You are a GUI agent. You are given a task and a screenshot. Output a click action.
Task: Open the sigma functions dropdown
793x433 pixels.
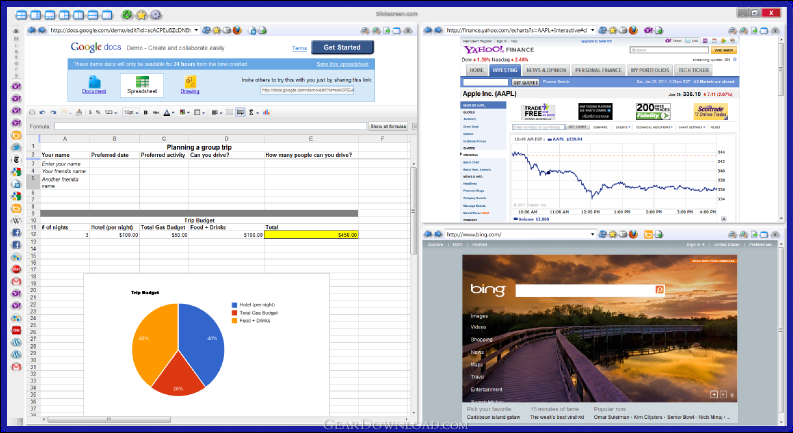(254, 112)
